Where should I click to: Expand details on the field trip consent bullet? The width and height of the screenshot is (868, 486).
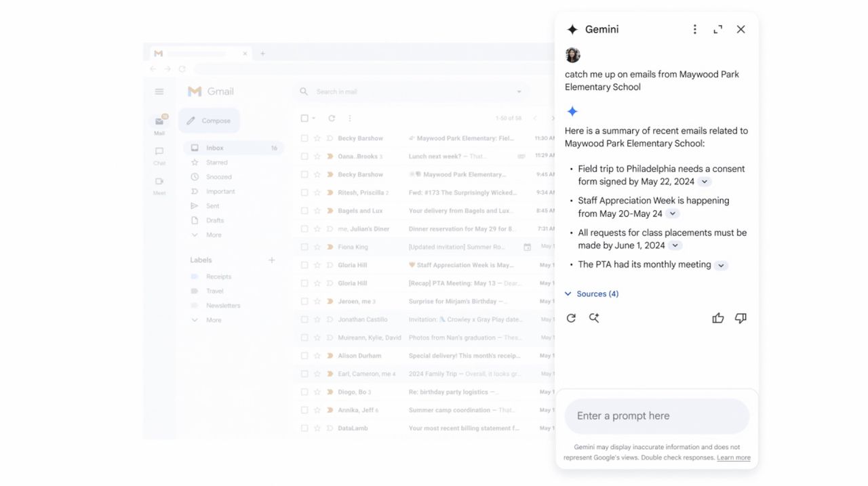pyautogui.click(x=704, y=181)
